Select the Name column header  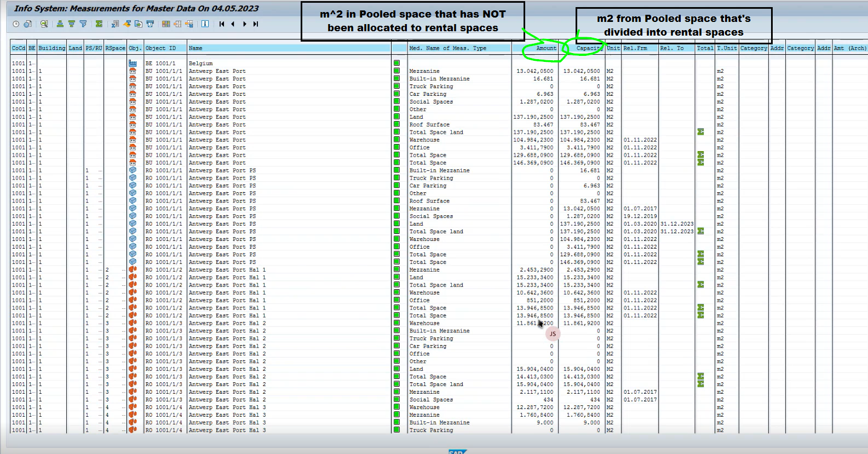[x=289, y=48]
